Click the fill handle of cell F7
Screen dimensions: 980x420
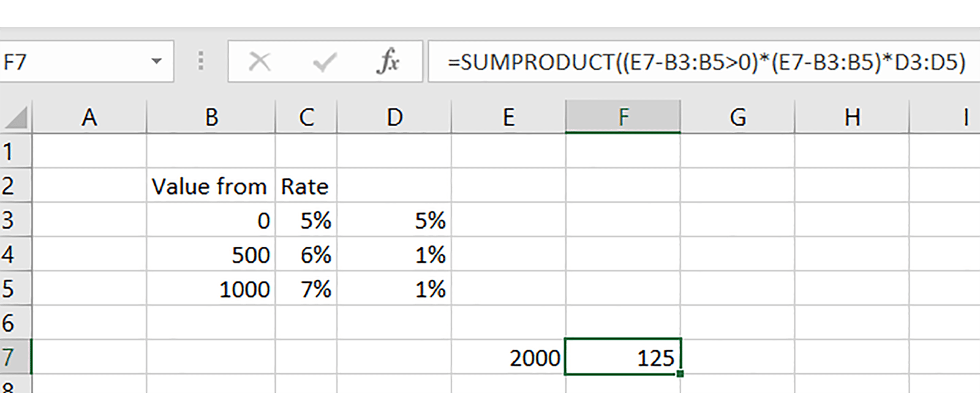click(x=680, y=373)
